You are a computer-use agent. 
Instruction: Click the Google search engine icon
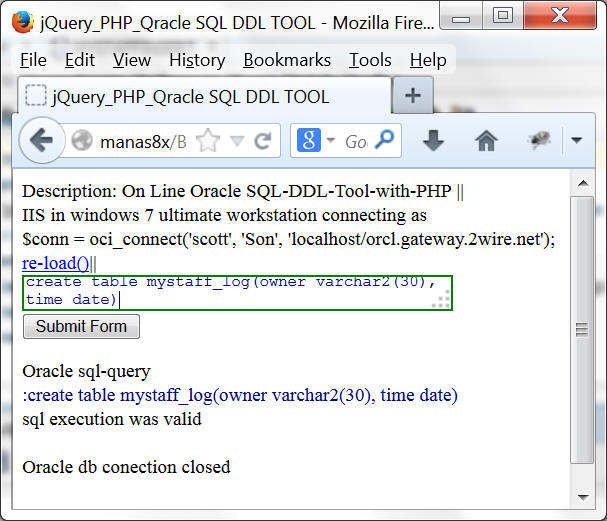pyautogui.click(x=309, y=140)
